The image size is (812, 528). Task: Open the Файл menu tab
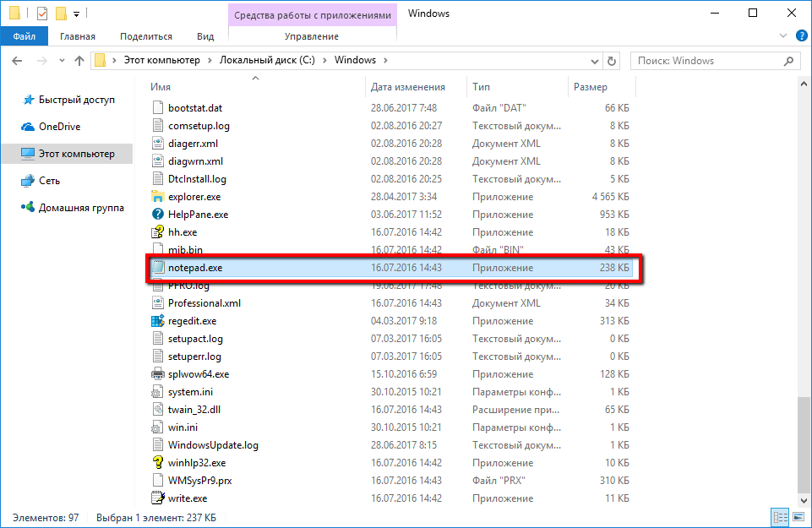coord(25,36)
